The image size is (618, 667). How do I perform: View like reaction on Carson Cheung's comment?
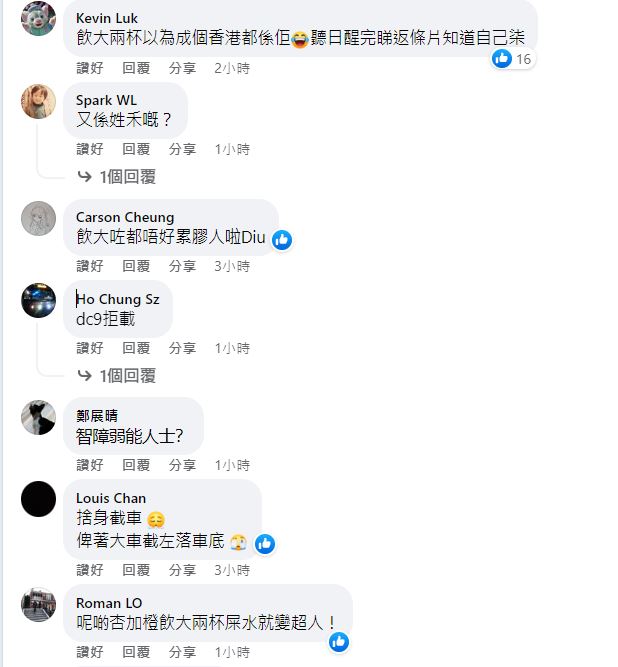coord(282,240)
